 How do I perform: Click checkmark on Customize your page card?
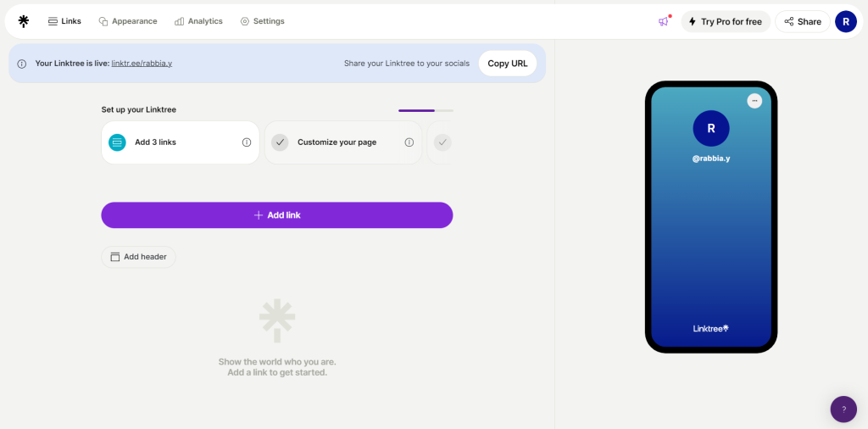pos(280,142)
